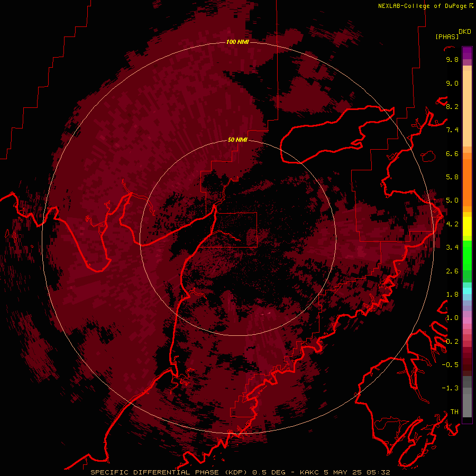Click the 1.0 value on color scale
Image resolution: width=476 pixels, height=476 pixels.
point(452,318)
